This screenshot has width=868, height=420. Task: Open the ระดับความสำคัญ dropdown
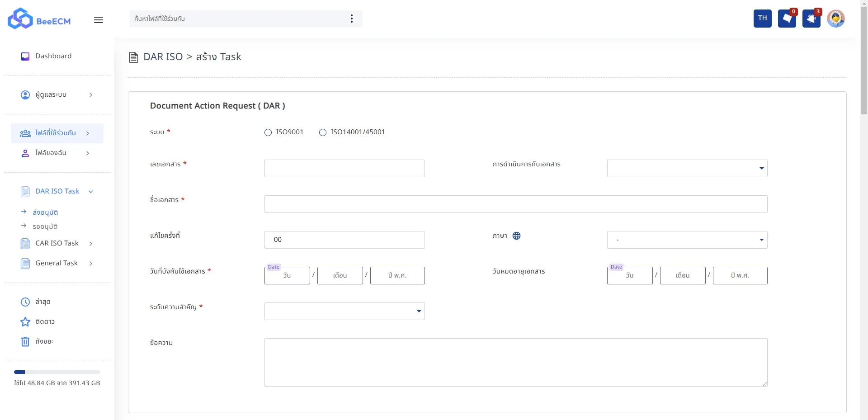pos(344,311)
